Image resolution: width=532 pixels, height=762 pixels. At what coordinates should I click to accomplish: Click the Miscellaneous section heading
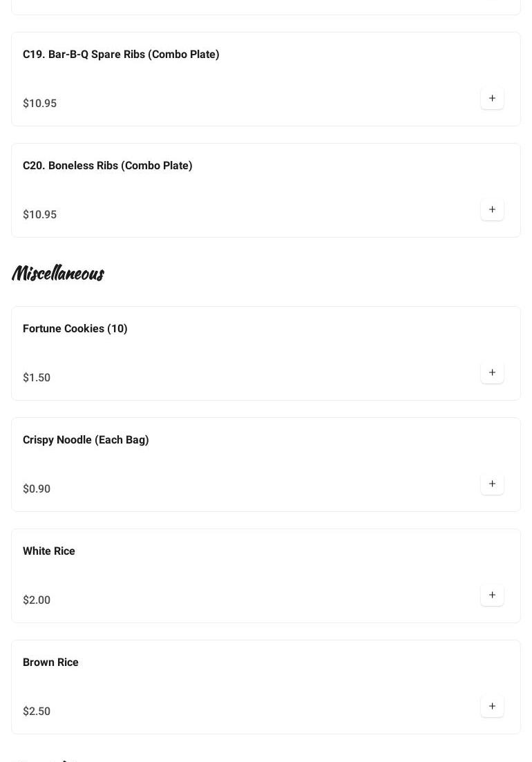[x=58, y=274]
